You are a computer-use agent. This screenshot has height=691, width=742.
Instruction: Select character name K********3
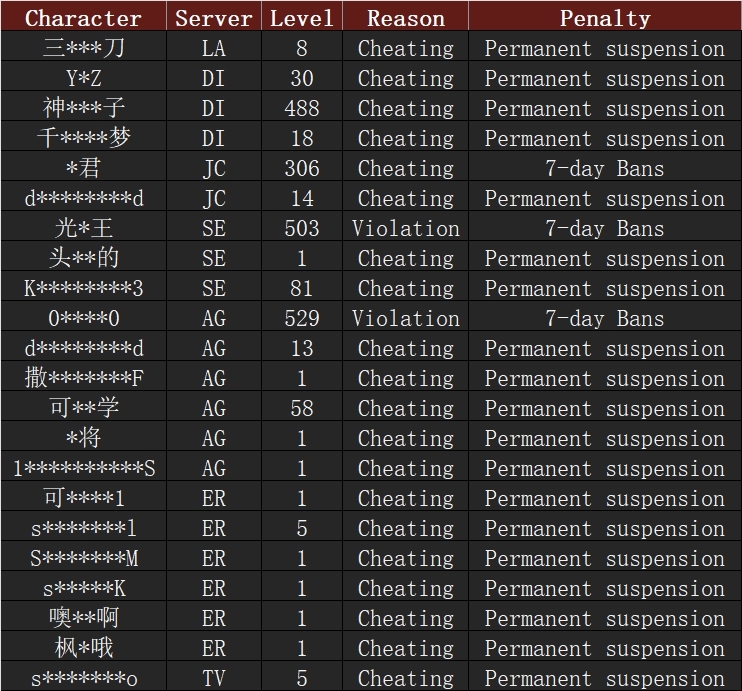(83, 288)
